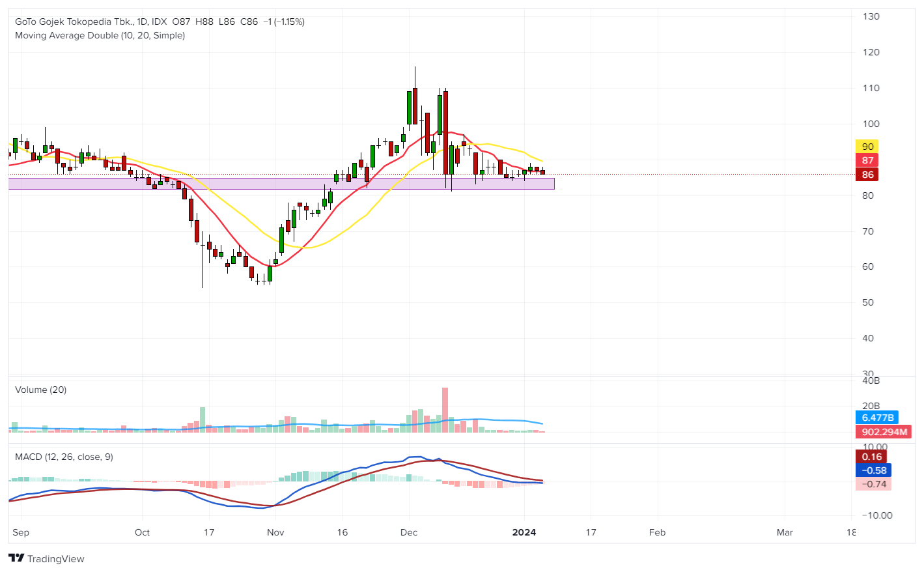Click the −10.00 label on MACD axis

tap(877, 515)
